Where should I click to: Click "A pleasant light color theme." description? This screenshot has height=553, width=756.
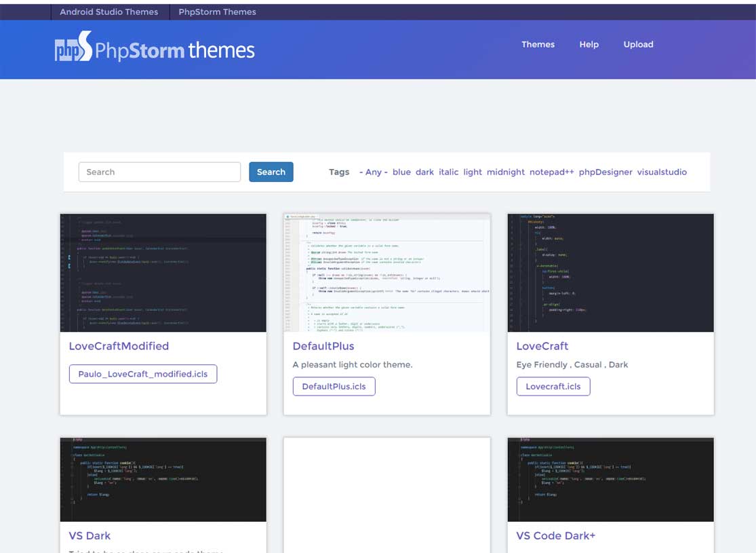353,365
